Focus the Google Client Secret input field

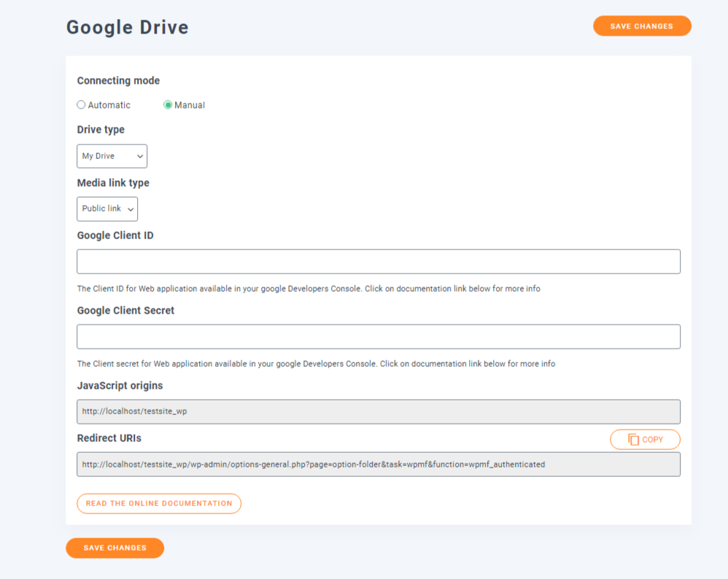click(x=379, y=336)
